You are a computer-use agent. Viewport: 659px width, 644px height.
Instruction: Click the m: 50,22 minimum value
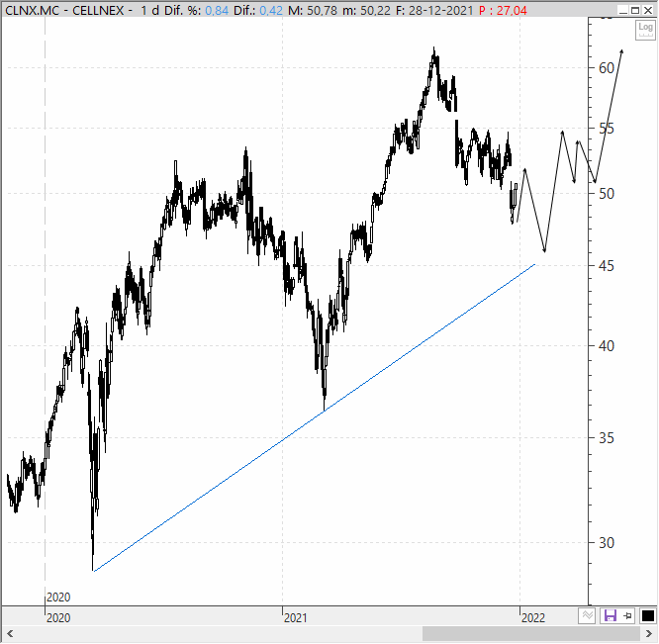[366, 10]
